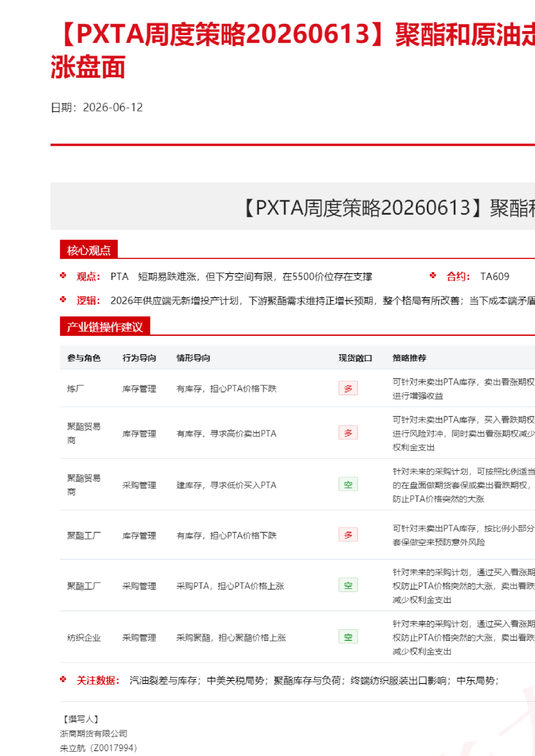Viewport: 535px width, 756px height.
Task: Select the 产业链操作建议 section tab
Action: coord(105,327)
